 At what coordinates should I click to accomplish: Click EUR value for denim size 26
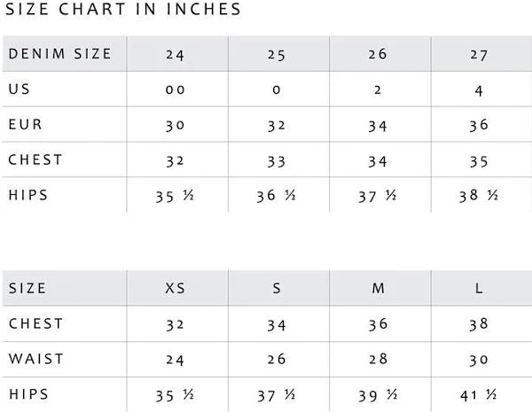[x=378, y=125]
